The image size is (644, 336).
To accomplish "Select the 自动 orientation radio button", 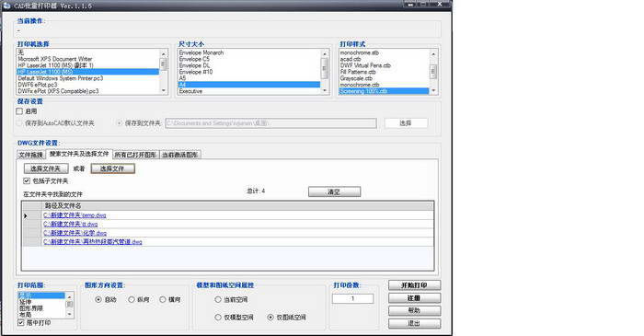I will pos(98,299).
